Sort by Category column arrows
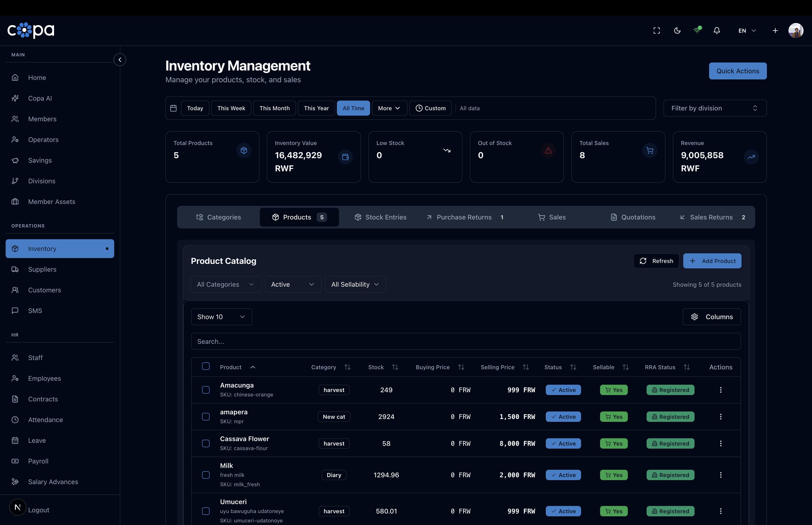This screenshot has width=812, height=525. click(347, 367)
